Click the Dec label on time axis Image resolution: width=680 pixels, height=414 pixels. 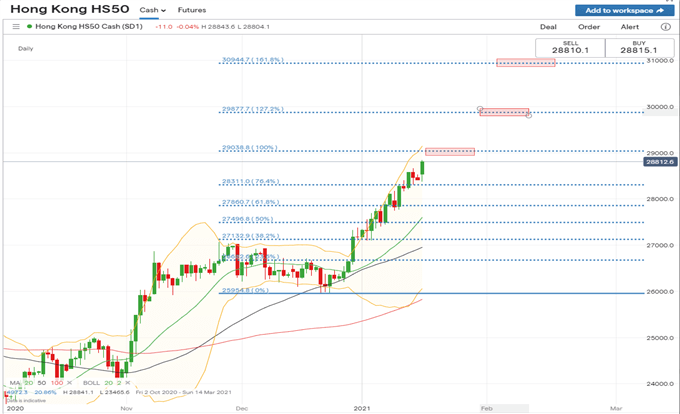pos(242,408)
